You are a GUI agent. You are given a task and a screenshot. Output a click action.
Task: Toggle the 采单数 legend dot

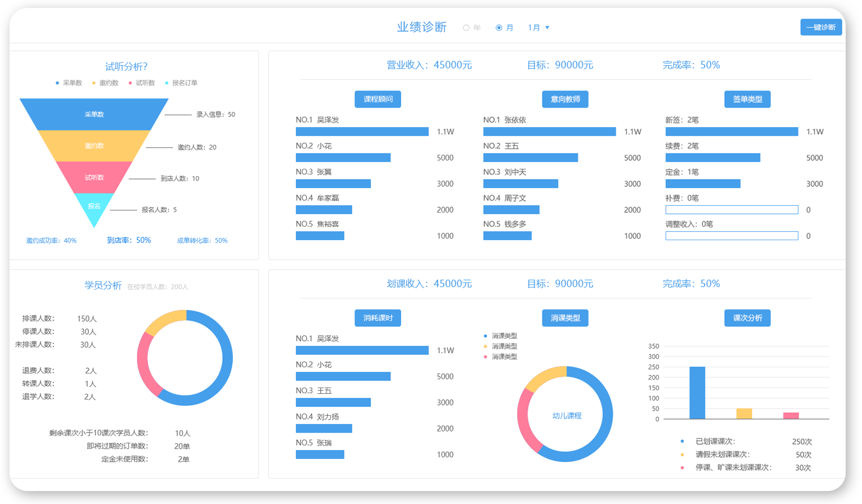point(57,83)
